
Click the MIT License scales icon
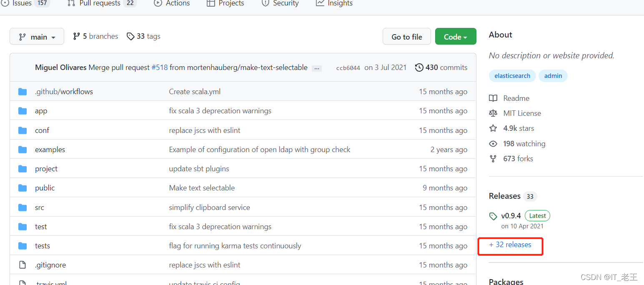pyautogui.click(x=493, y=113)
